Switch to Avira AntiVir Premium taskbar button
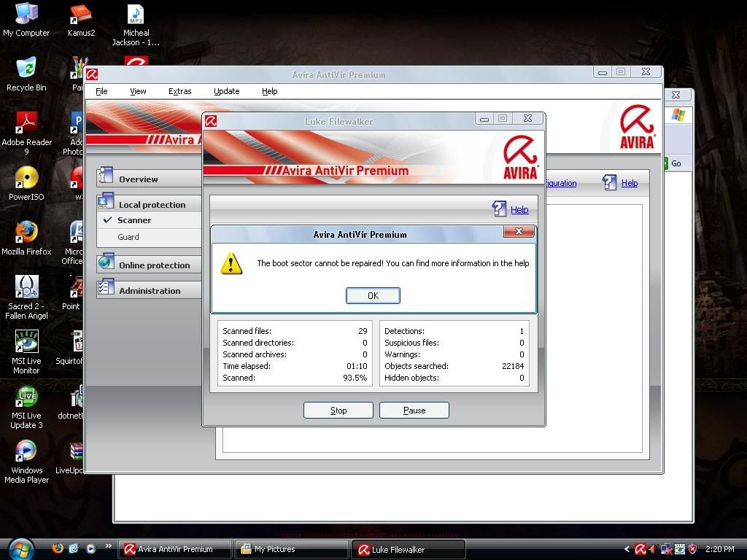Image resolution: width=747 pixels, height=560 pixels. [175, 549]
